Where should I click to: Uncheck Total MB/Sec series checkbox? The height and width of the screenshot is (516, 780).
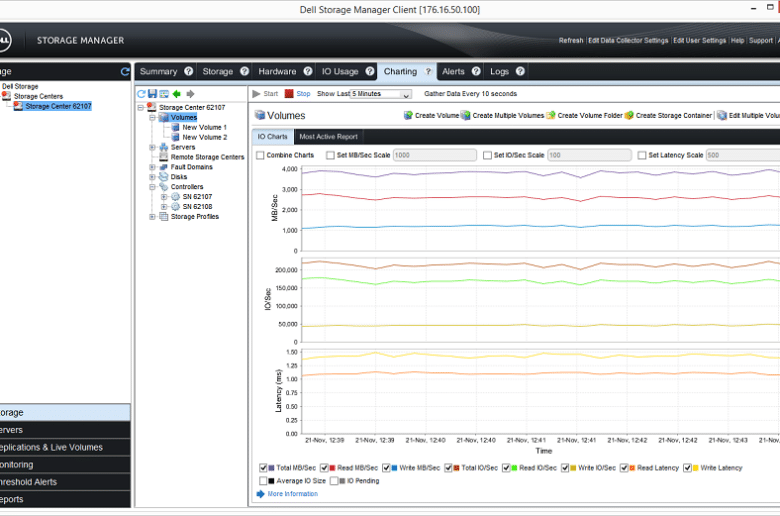click(x=263, y=468)
